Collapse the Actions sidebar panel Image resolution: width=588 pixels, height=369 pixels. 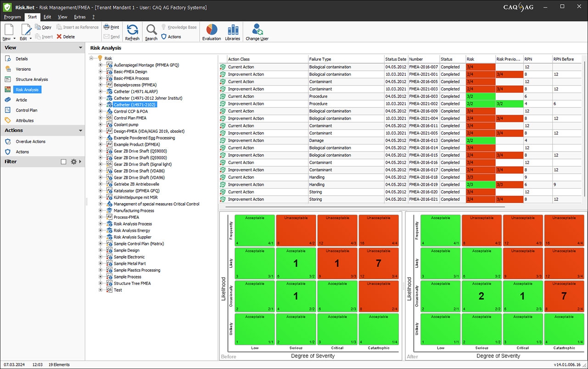pos(80,131)
